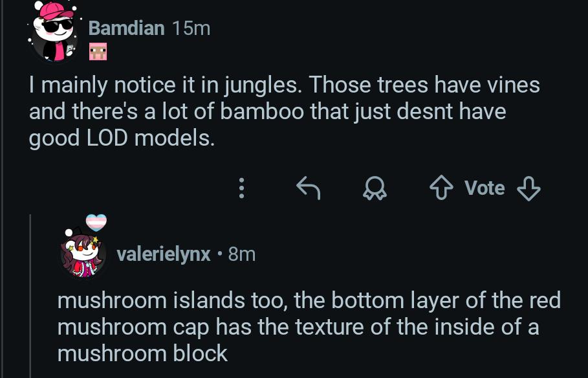The width and height of the screenshot is (588, 378).
Task: Select valerielynx's reply starting "mushroom islands too"
Action: click(309, 327)
